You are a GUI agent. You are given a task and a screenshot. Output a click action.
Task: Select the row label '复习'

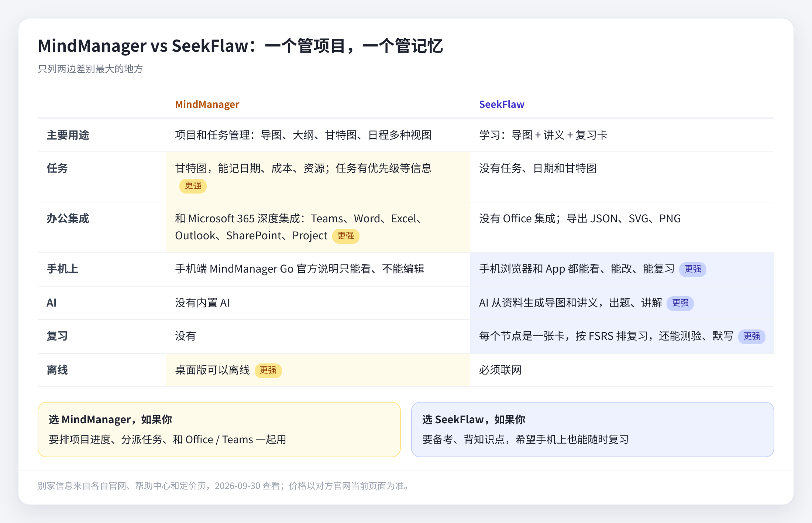point(57,336)
